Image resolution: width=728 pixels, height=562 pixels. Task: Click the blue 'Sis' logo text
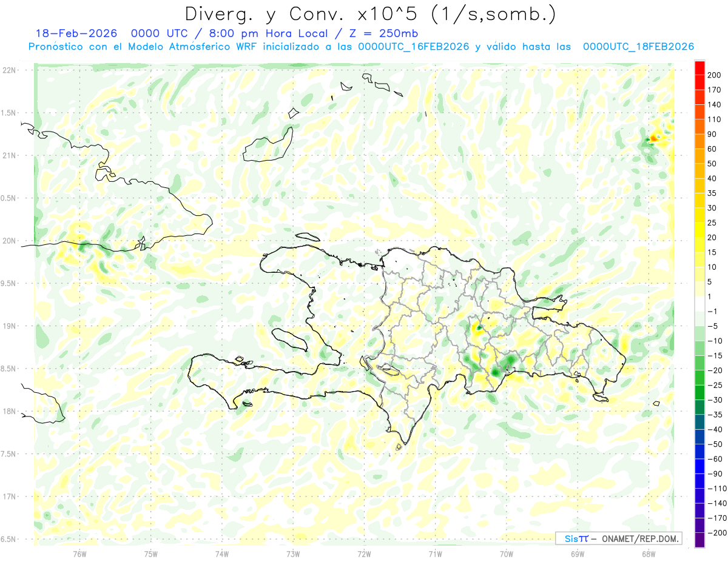[571, 538]
